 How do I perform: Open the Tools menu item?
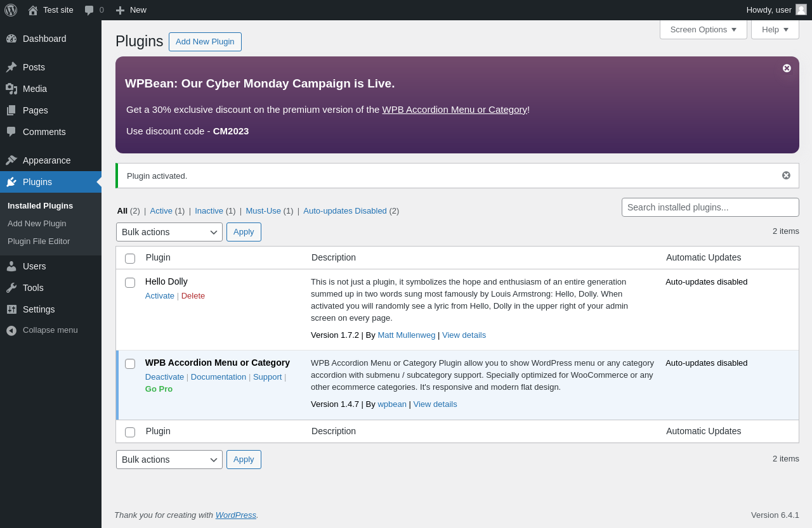point(51,288)
